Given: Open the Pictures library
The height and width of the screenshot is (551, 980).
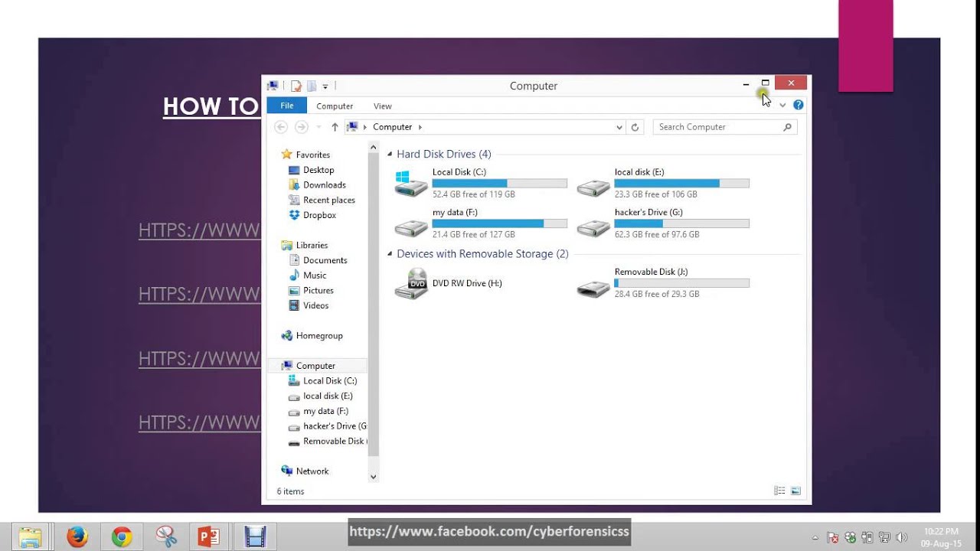Looking at the screenshot, I should pos(318,291).
